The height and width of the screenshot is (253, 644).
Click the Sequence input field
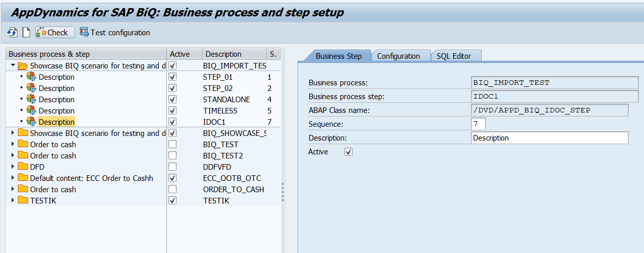click(x=479, y=124)
